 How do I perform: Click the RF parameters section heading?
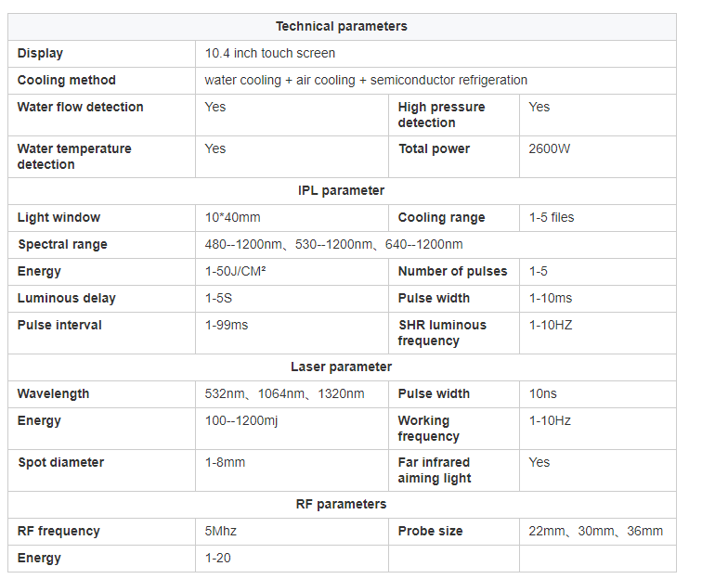click(x=342, y=505)
